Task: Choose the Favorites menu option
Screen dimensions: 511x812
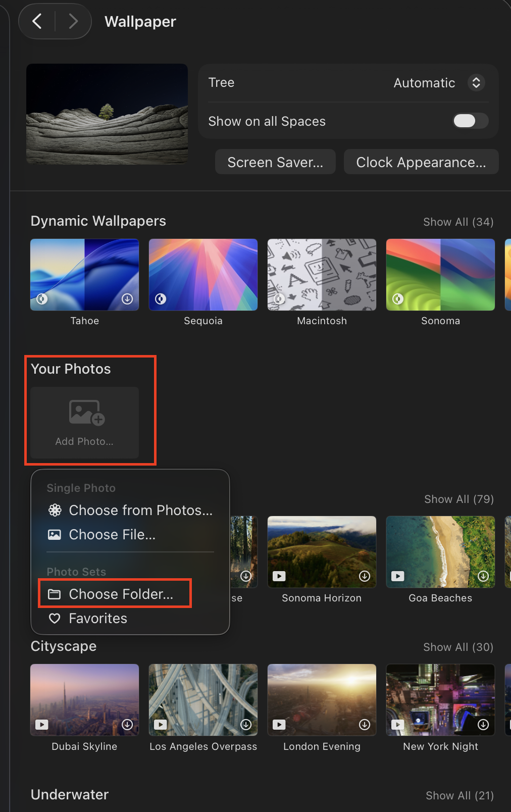Action: point(98,619)
